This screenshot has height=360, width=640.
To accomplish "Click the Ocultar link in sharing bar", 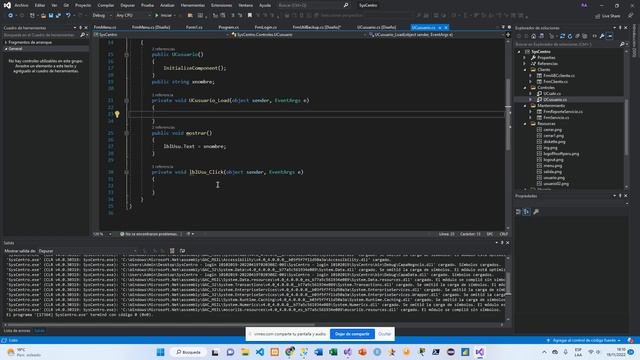I will click(x=384, y=334).
